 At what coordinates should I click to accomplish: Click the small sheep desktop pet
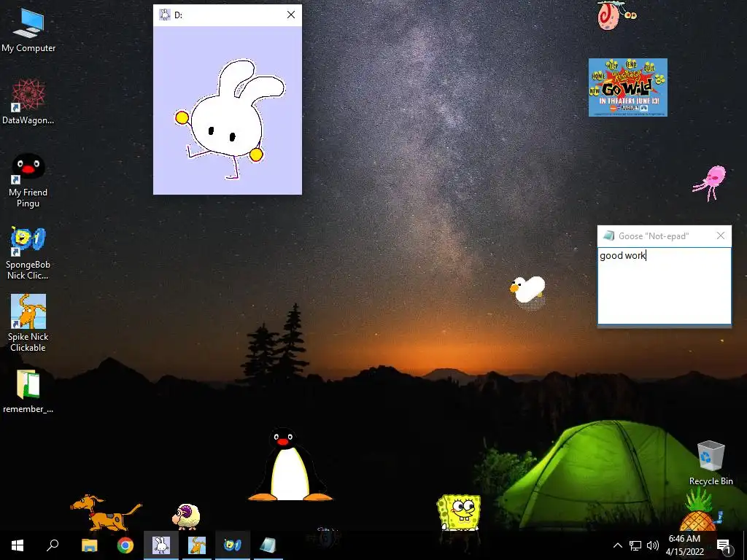click(x=186, y=517)
